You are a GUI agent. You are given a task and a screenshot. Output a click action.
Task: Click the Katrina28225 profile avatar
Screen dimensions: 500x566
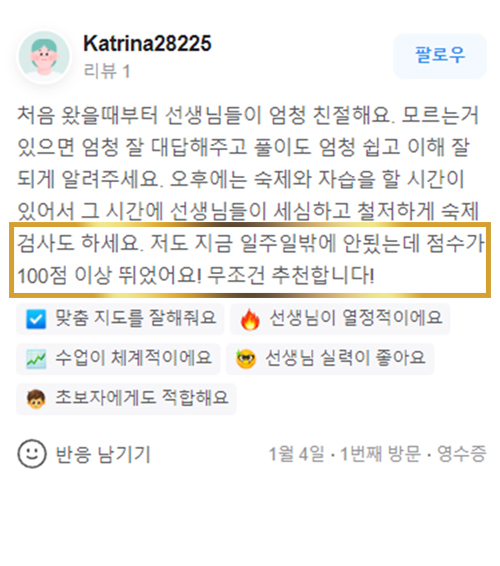pos(44,57)
